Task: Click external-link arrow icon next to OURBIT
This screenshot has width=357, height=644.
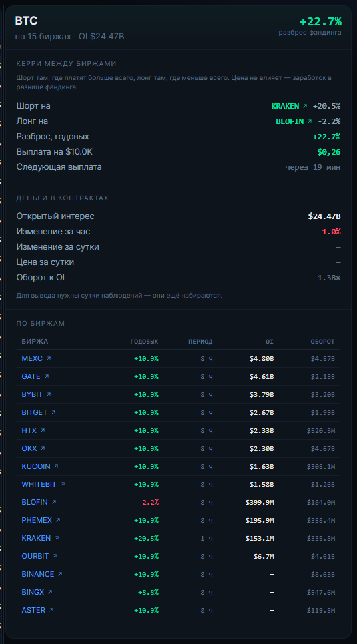Action: [55, 556]
